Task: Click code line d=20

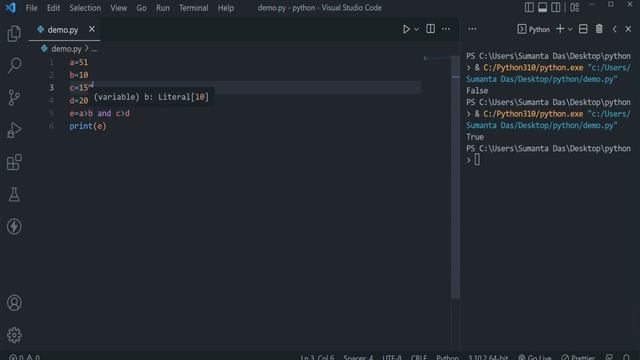Action: (79, 100)
